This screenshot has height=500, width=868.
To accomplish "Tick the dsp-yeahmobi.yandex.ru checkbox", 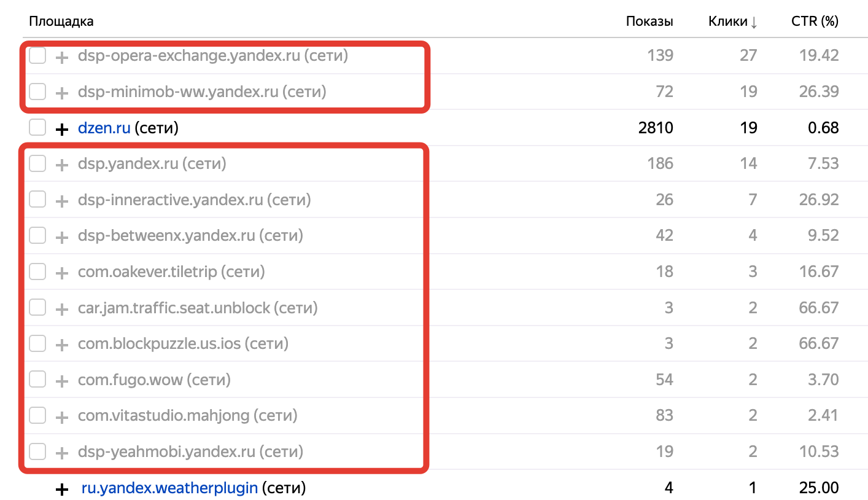I will pos(37,452).
